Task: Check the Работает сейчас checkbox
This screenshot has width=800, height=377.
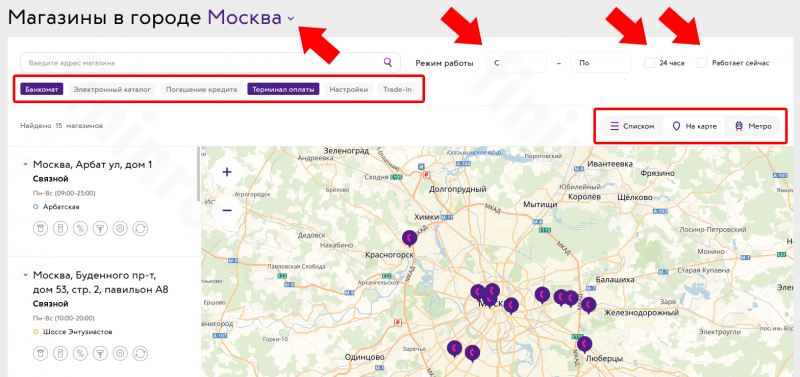Action: (702, 63)
